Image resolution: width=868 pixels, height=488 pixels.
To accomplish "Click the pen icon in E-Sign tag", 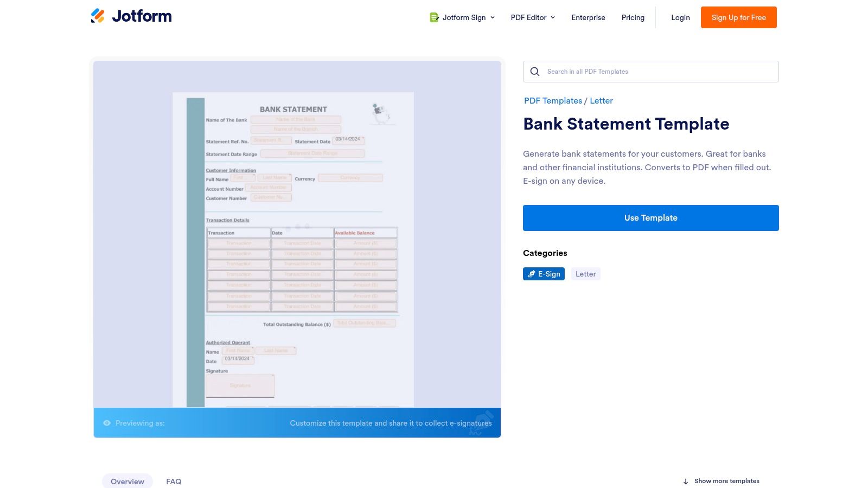I will [532, 274].
